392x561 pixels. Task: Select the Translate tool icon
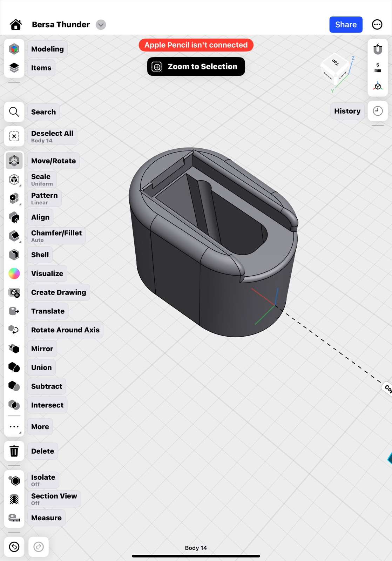pos(14,311)
